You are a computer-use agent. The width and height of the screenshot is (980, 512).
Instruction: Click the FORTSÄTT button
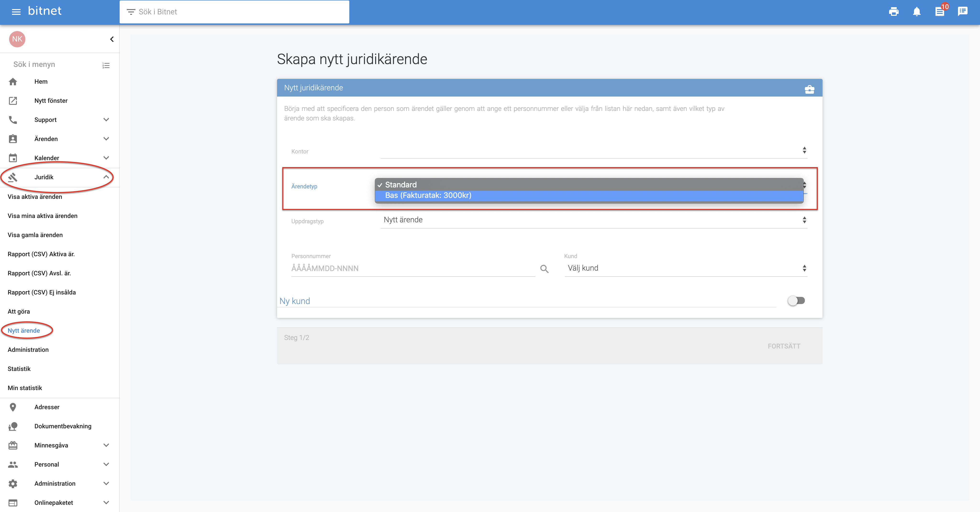[784, 346]
